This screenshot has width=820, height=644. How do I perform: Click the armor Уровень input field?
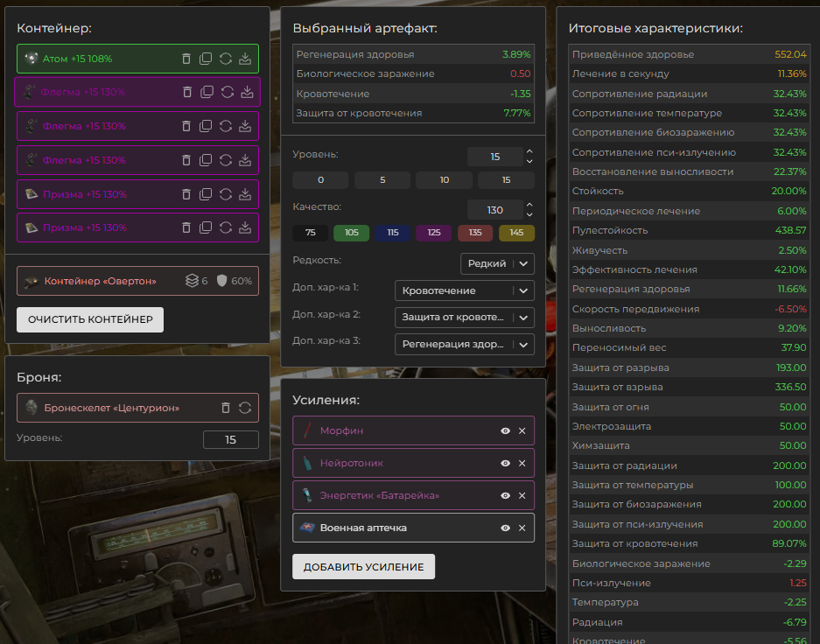(x=231, y=439)
